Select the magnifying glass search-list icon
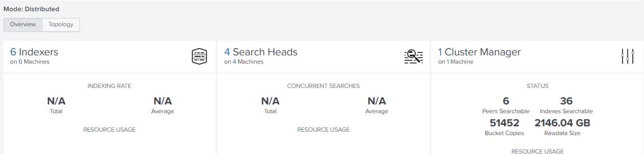644x154 pixels. [x=414, y=57]
